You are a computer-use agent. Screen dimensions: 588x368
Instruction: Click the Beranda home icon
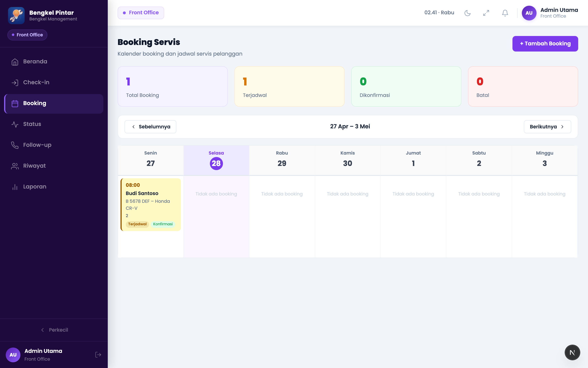[x=15, y=62]
